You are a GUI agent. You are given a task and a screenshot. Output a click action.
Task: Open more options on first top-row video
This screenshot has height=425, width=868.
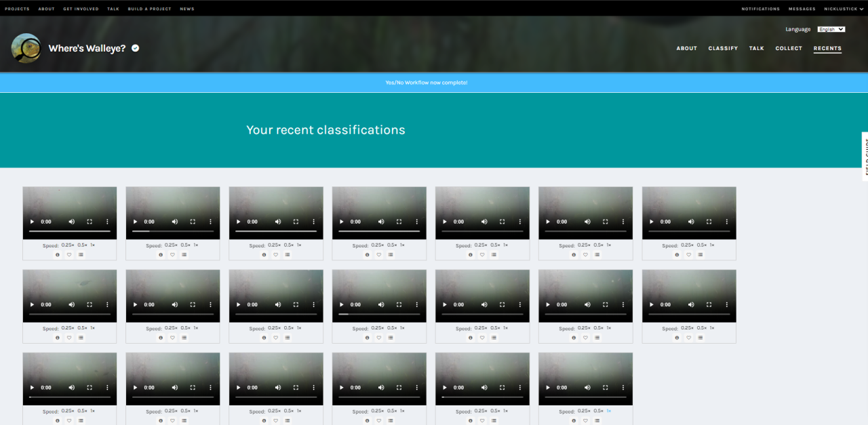107,222
